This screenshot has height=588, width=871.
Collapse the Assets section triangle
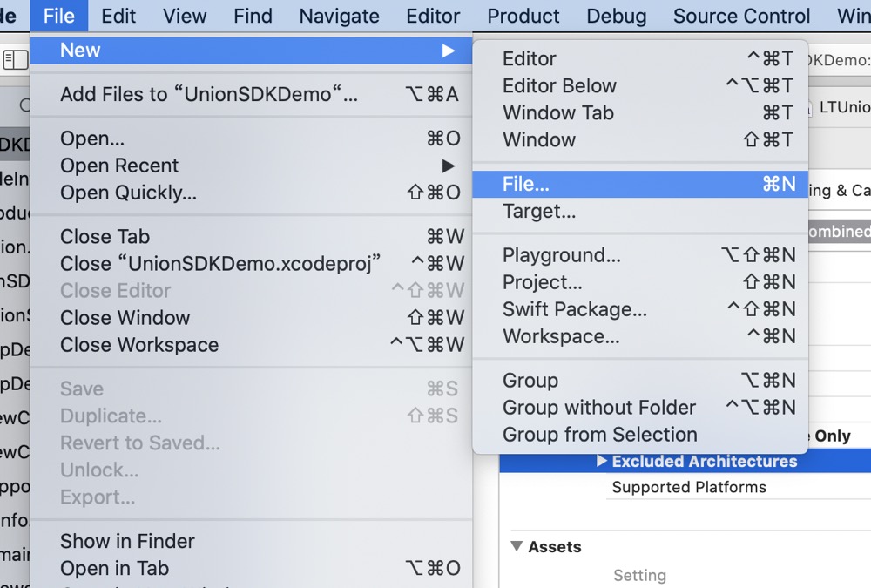pos(517,546)
